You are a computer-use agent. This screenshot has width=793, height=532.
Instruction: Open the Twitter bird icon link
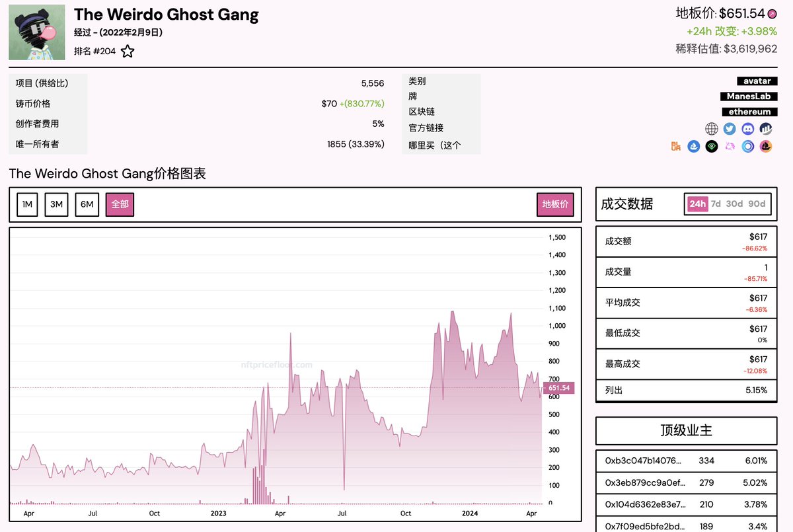click(730, 129)
